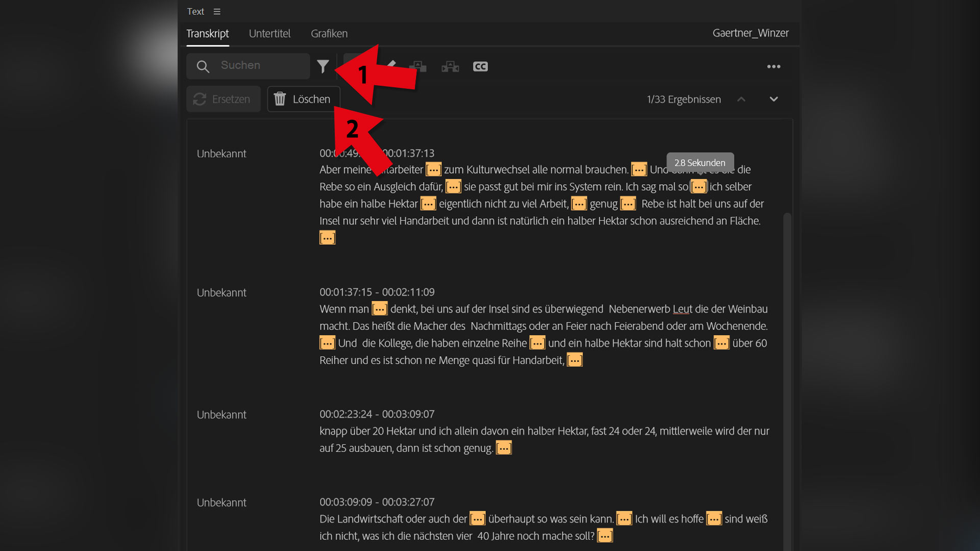The height and width of the screenshot is (551, 980).
Task: Click the first 'Unbekannt' speaker label
Action: point(222,154)
